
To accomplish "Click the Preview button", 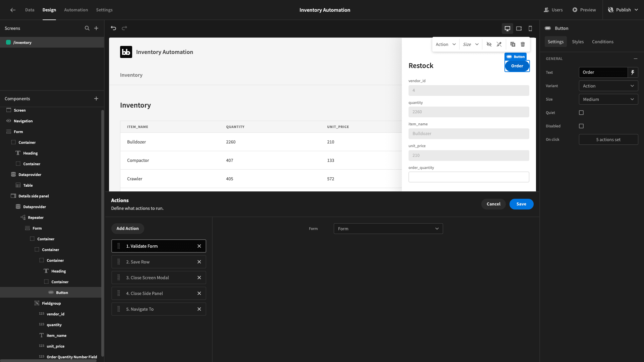I will pyautogui.click(x=584, y=10).
